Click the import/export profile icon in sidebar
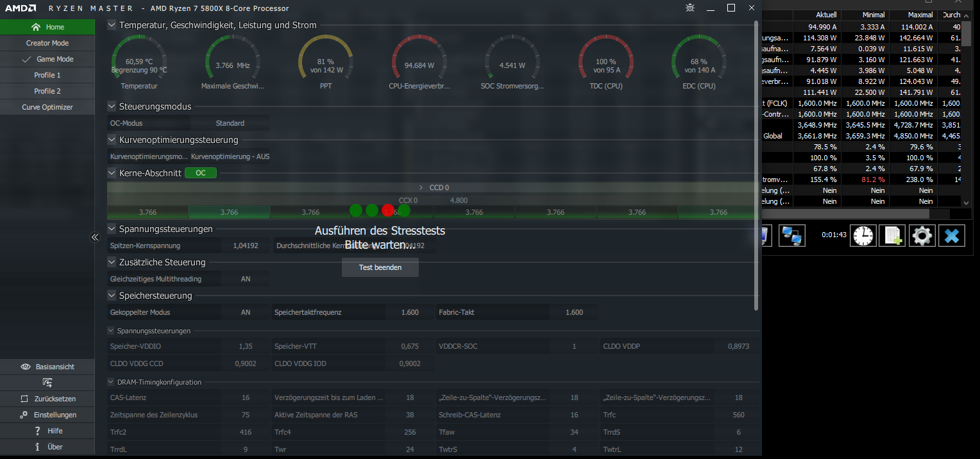This screenshot has width=980, height=459. pos(47,383)
